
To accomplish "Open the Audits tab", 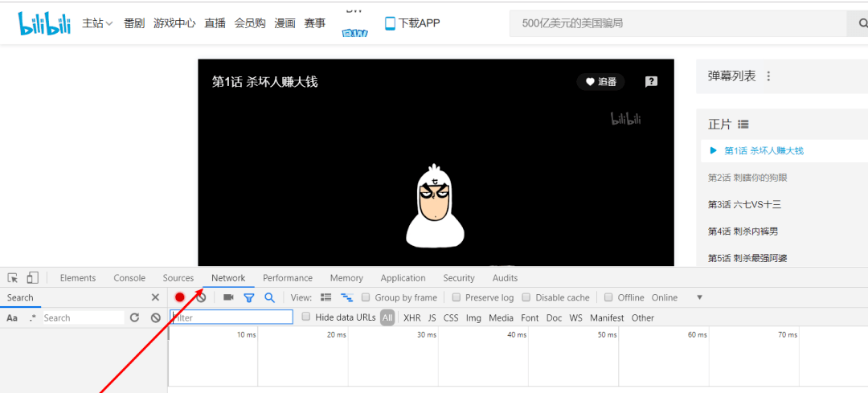I will click(506, 278).
